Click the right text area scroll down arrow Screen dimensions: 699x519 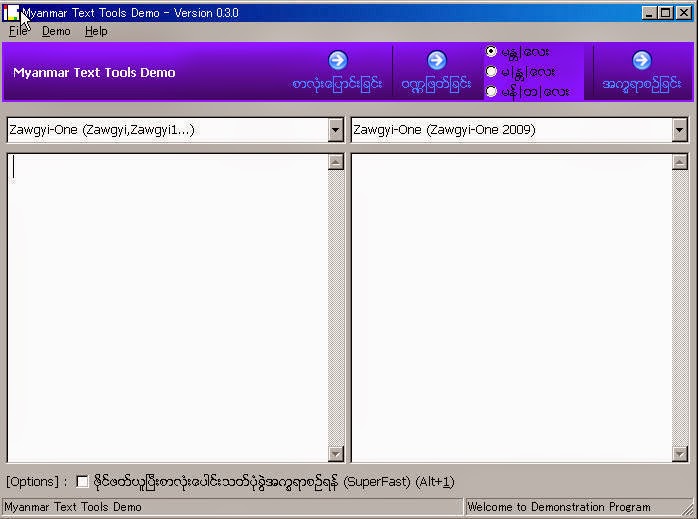click(679, 454)
